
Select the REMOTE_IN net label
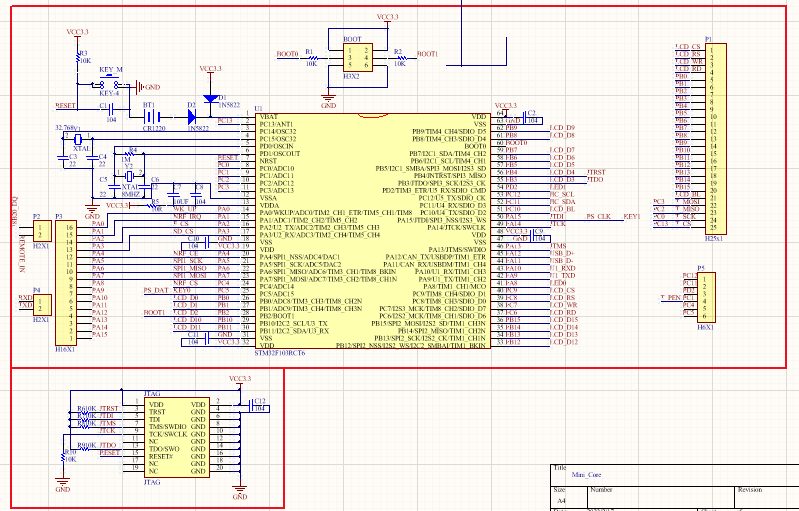click(x=21, y=253)
